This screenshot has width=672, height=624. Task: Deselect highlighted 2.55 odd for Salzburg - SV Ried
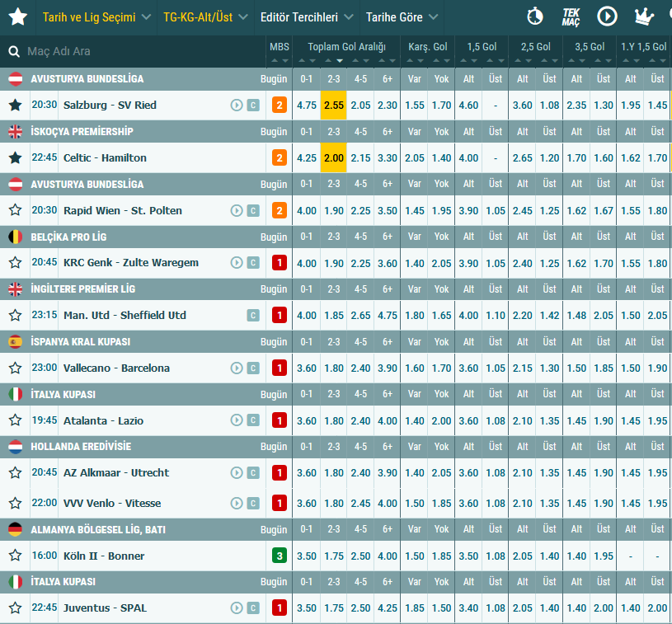(x=333, y=105)
